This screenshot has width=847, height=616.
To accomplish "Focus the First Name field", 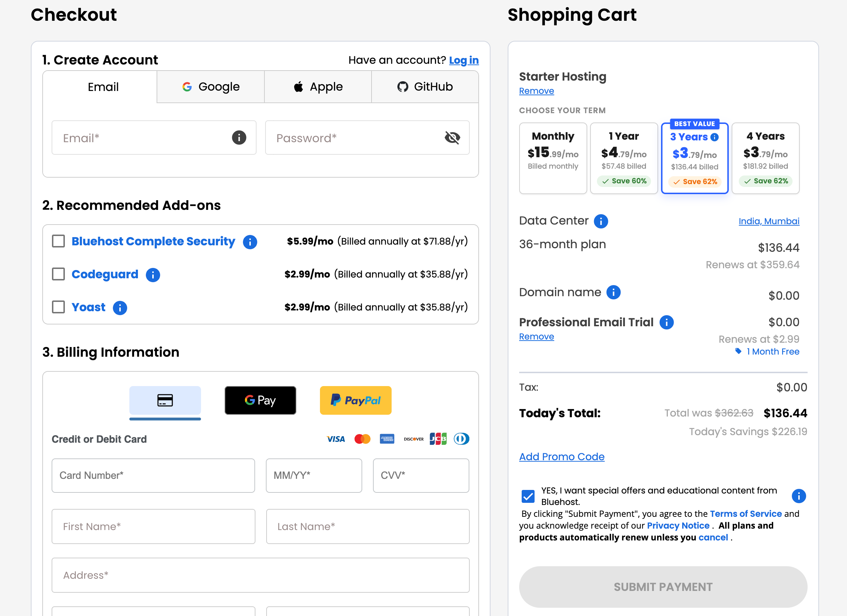I will pos(153,526).
